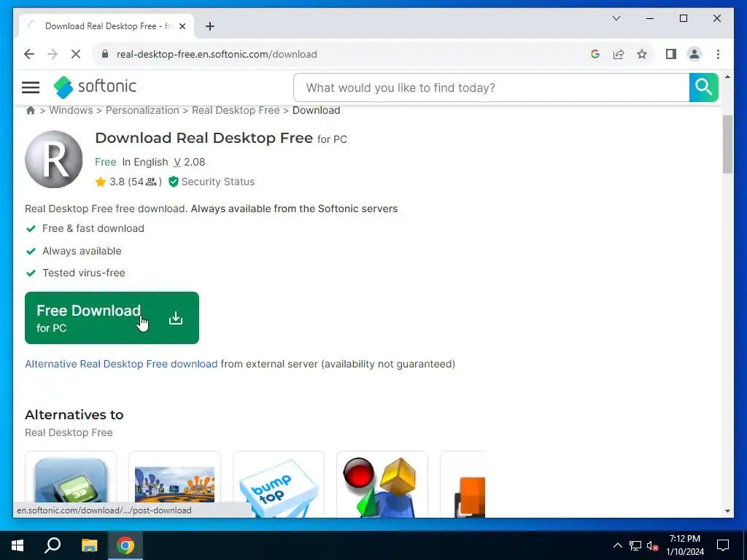The width and height of the screenshot is (747, 560).
Task: Click the scrollbar down arrow
Action: [x=727, y=511]
